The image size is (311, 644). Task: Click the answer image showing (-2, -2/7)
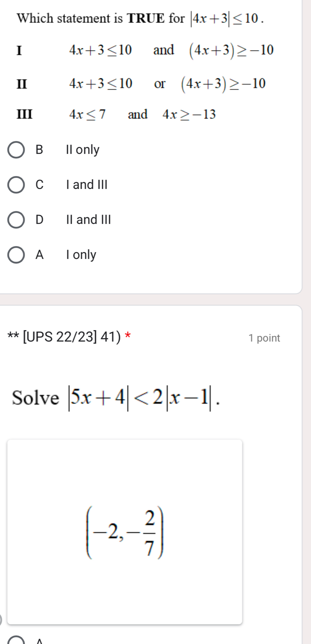125,531
